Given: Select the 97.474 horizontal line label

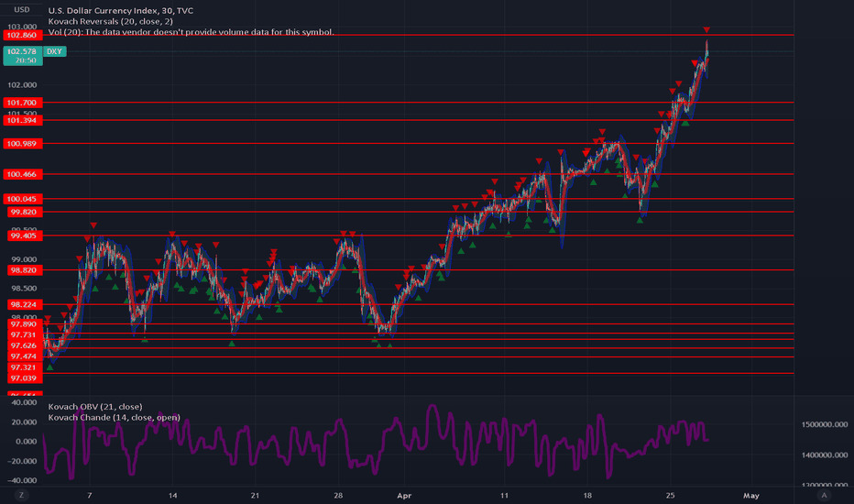Looking at the screenshot, I should tap(24, 356).
